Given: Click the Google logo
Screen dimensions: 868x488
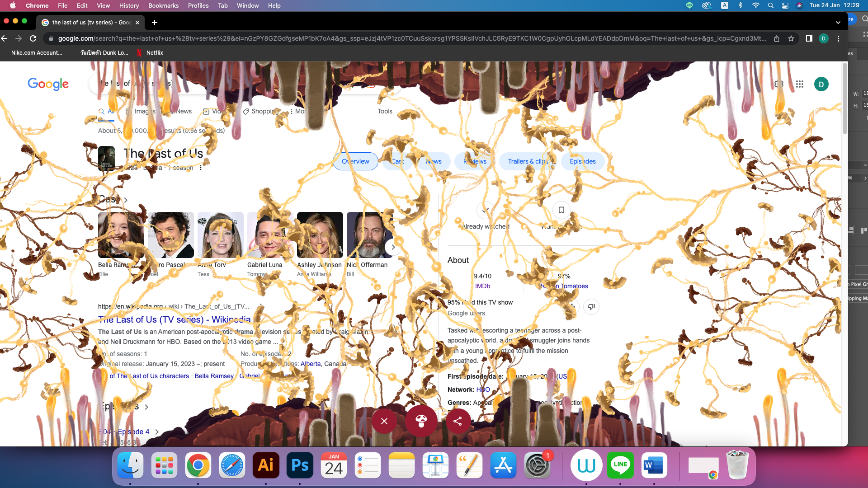Looking at the screenshot, I should [x=48, y=84].
